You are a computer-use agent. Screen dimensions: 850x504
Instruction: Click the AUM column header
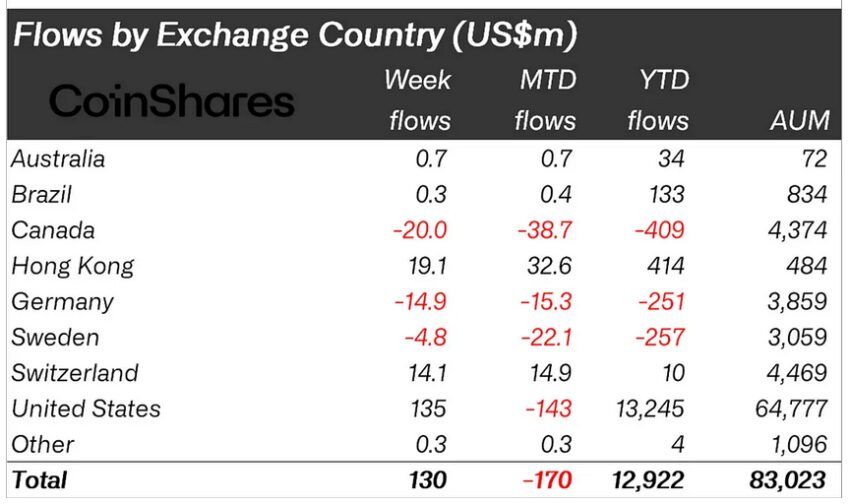[x=800, y=121]
